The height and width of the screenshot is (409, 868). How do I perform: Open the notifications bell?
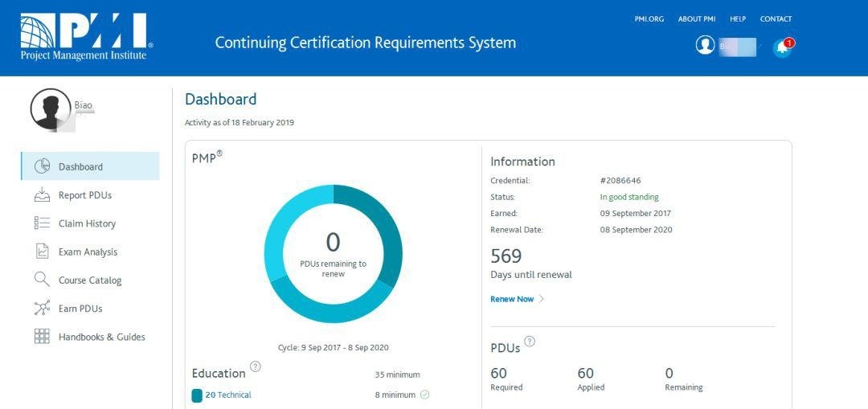[x=782, y=47]
